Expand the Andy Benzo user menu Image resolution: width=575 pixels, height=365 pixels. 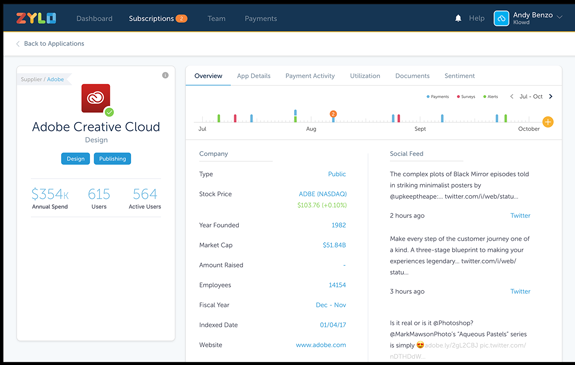[x=560, y=17]
